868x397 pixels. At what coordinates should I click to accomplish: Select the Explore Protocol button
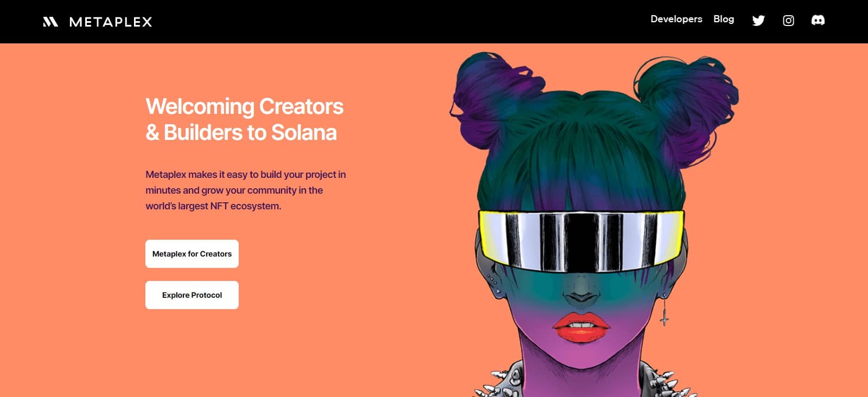click(x=192, y=295)
